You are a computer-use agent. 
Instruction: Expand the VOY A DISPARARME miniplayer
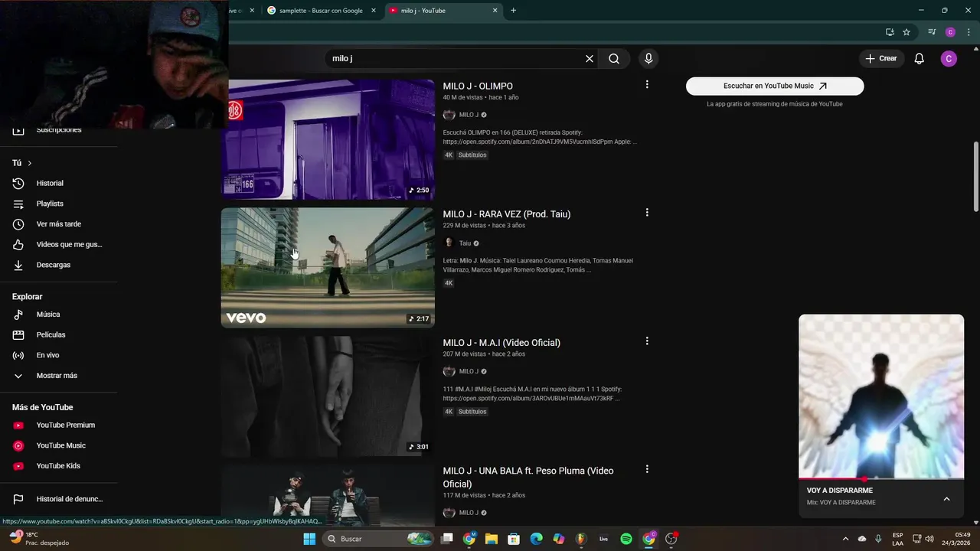pos(946,499)
